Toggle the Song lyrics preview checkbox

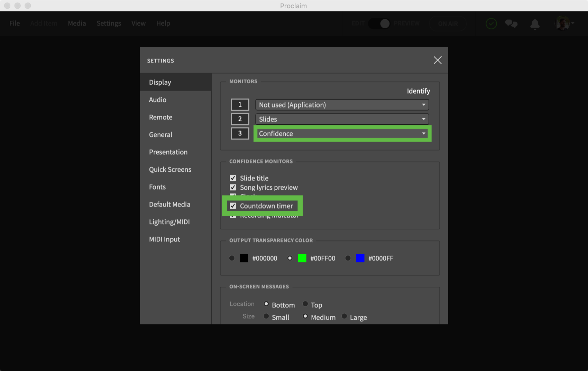click(x=233, y=187)
